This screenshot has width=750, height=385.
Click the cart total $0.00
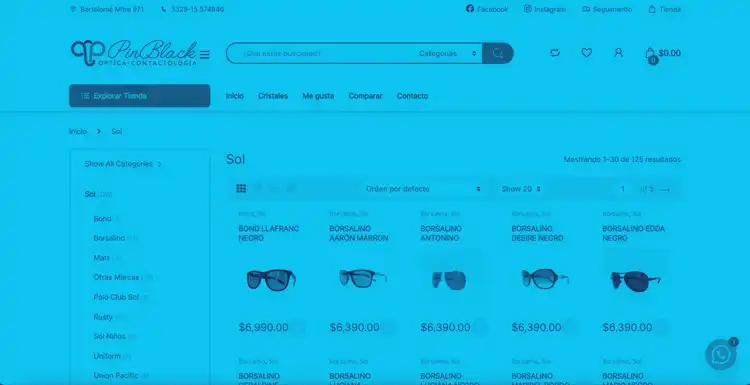670,53
